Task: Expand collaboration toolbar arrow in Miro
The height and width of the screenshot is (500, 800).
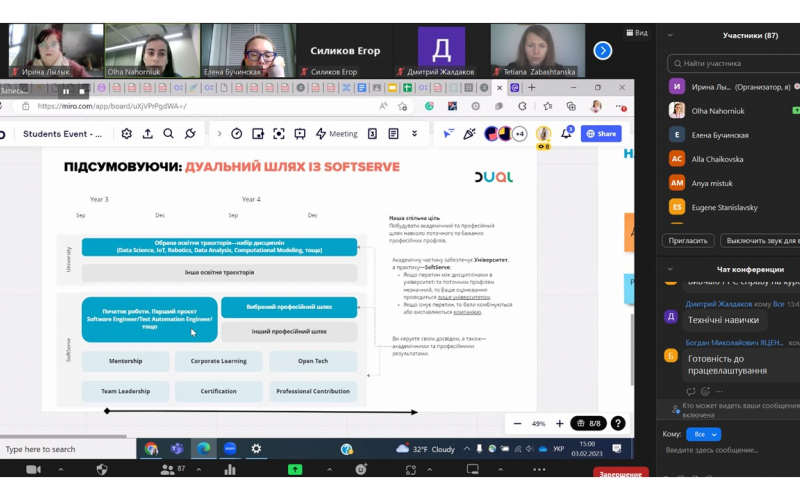Action: (x=219, y=134)
